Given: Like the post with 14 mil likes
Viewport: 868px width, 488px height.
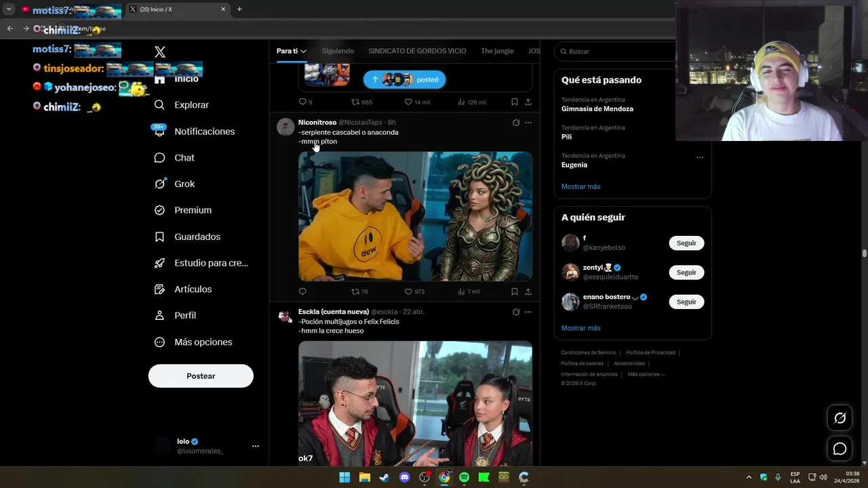Looking at the screenshot, I should coord(417,102).
